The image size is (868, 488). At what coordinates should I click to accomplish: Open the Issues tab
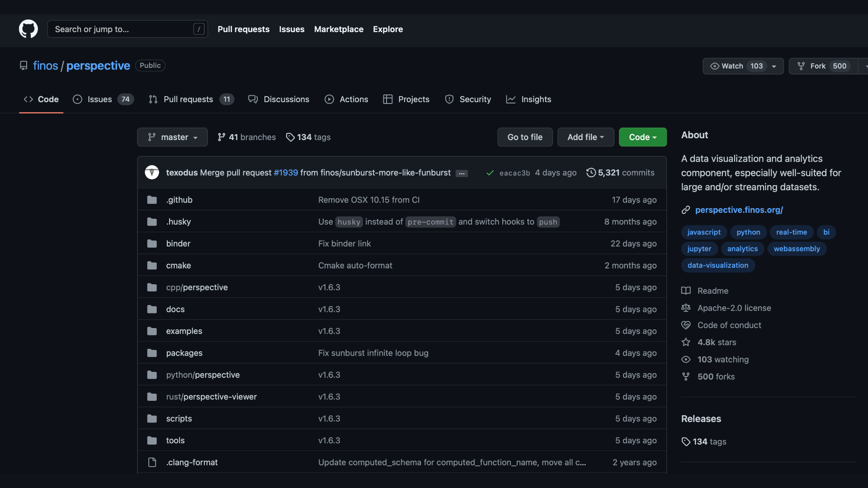(103, 99)
